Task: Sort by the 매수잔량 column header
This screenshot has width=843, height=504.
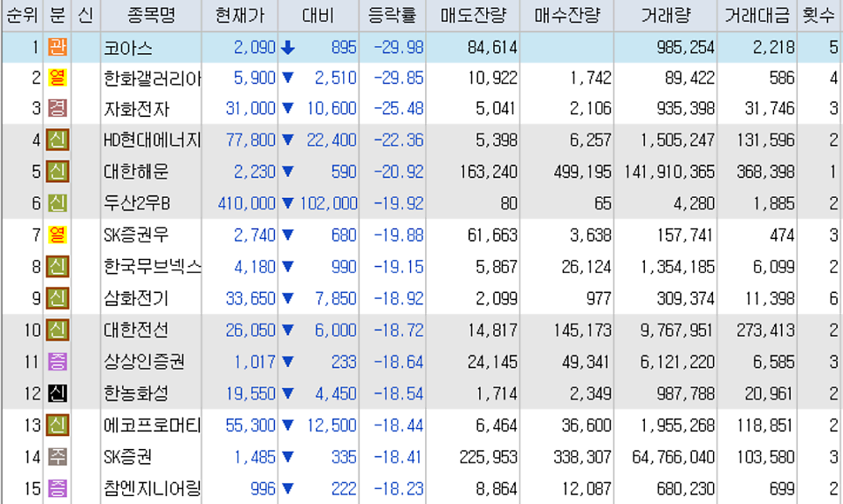Action: 566,16
